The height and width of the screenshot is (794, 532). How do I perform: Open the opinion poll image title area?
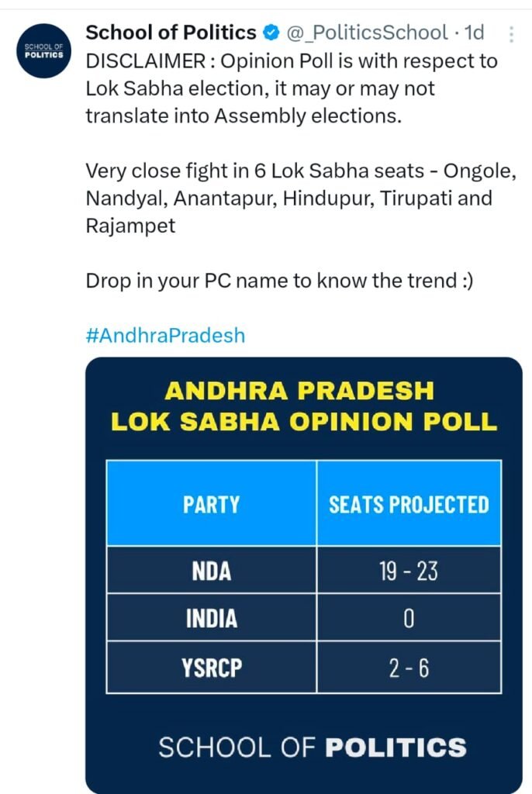303,406
